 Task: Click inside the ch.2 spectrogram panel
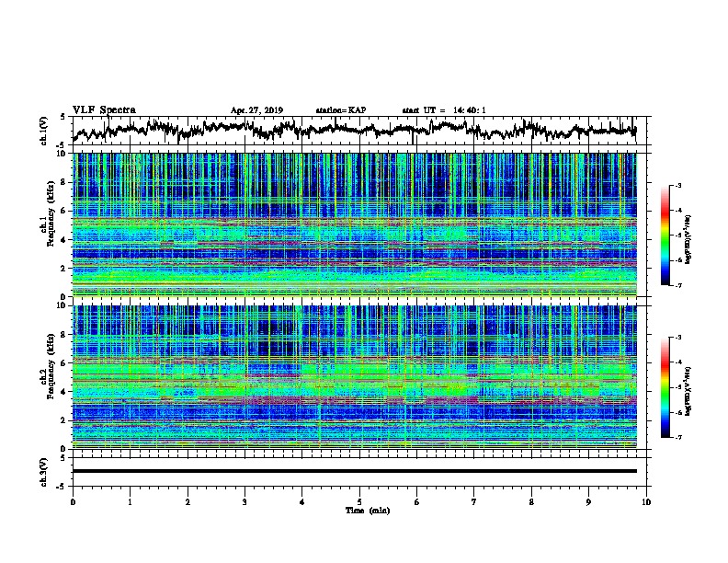pos(355,377)
